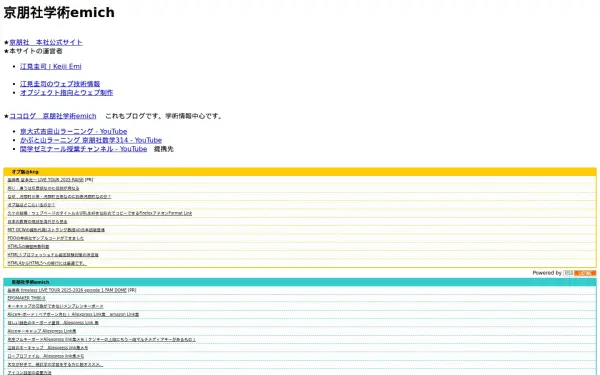Open the 関学ゼミナール授業チャンネル - YouTube link
Viewport: 600px width, 375px height.
pos(83,149)
